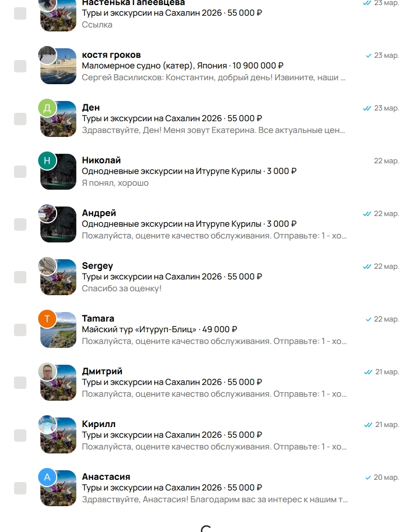Click the blue А avatar of Анастасия
Image resolution: width=413 pixels, height=532 pixels.
47,477
